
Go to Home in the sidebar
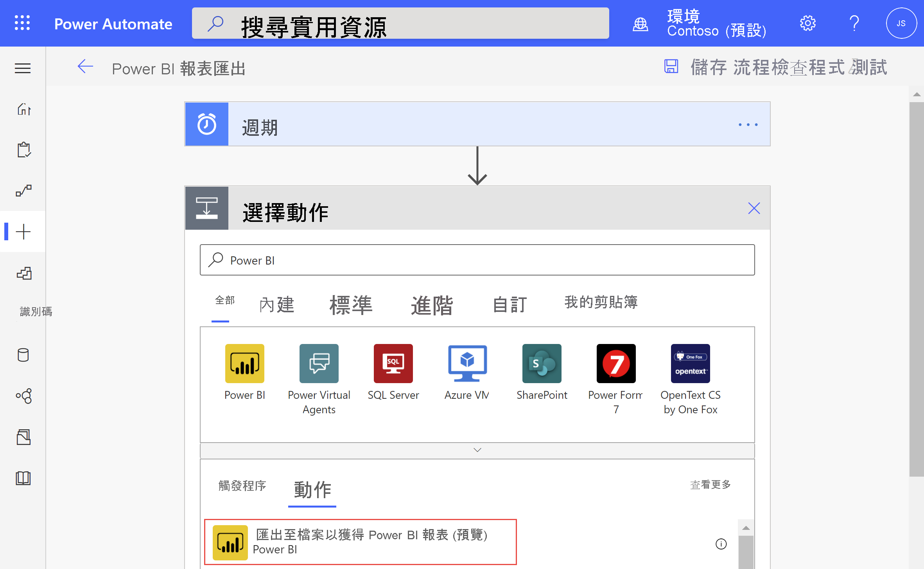point(23,109)
